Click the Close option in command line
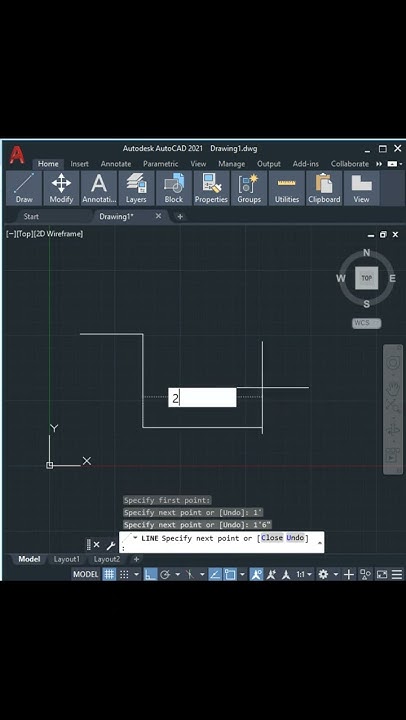This screenshot has height=720, width=406. pyautogui.click(x=272, y=538)
